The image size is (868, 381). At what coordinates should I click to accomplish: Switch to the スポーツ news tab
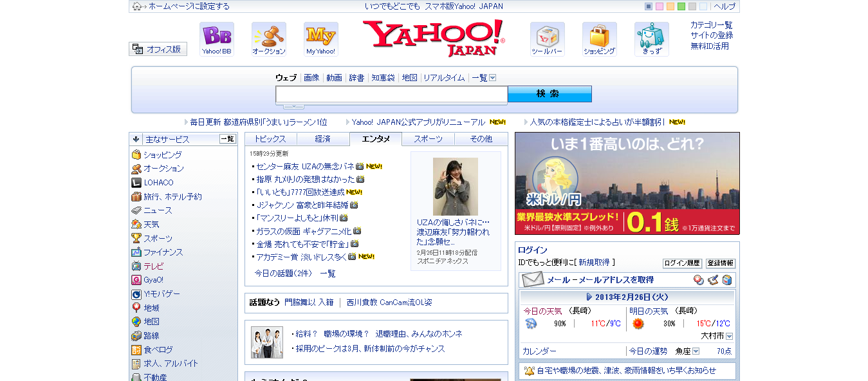pos(429,139)
